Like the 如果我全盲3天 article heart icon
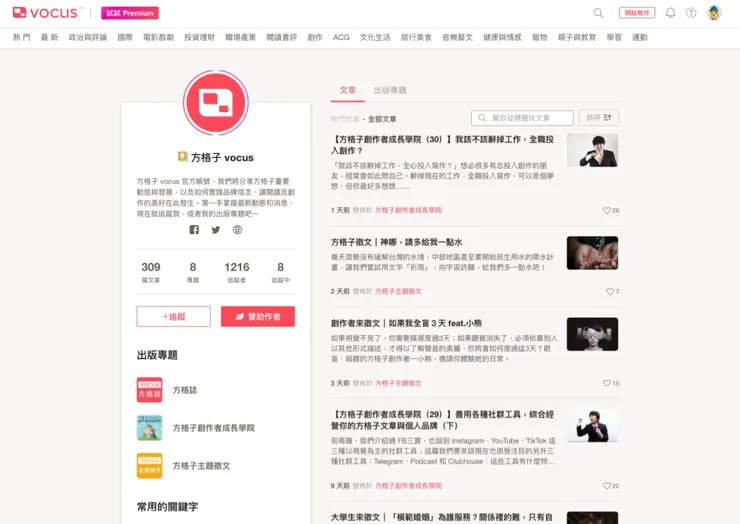This screenshot has width=740, height=524. pyautogui.click(x=606, y=383)
